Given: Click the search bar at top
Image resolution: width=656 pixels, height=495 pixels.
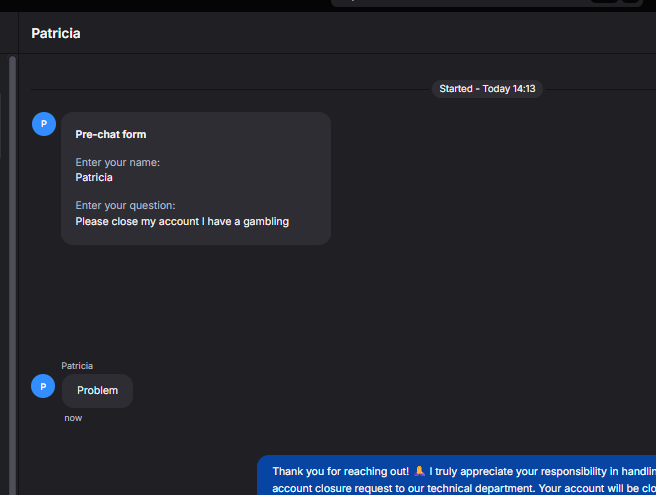Looking at the screenshot, I should coord(487,3).
